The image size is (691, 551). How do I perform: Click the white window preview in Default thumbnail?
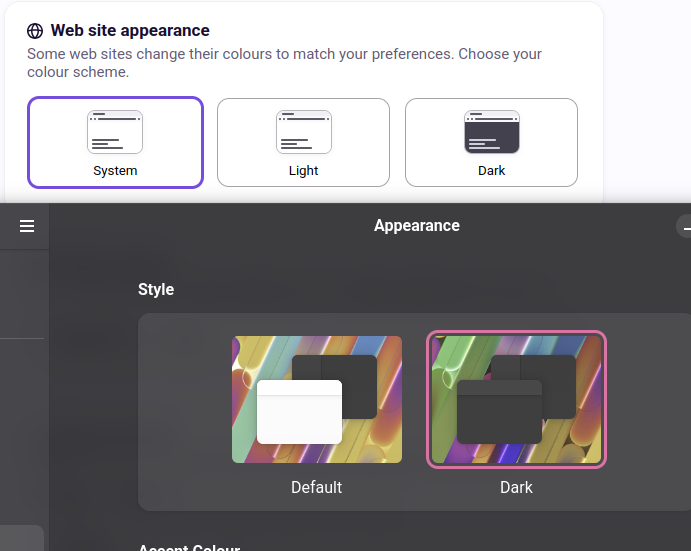coord(299,412)
